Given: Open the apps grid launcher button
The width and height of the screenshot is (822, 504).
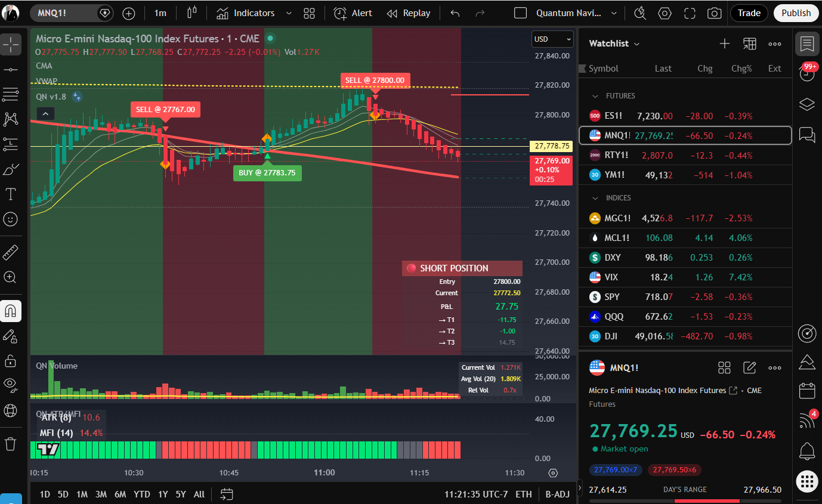Looking at the screenshot, I should 807,480.
